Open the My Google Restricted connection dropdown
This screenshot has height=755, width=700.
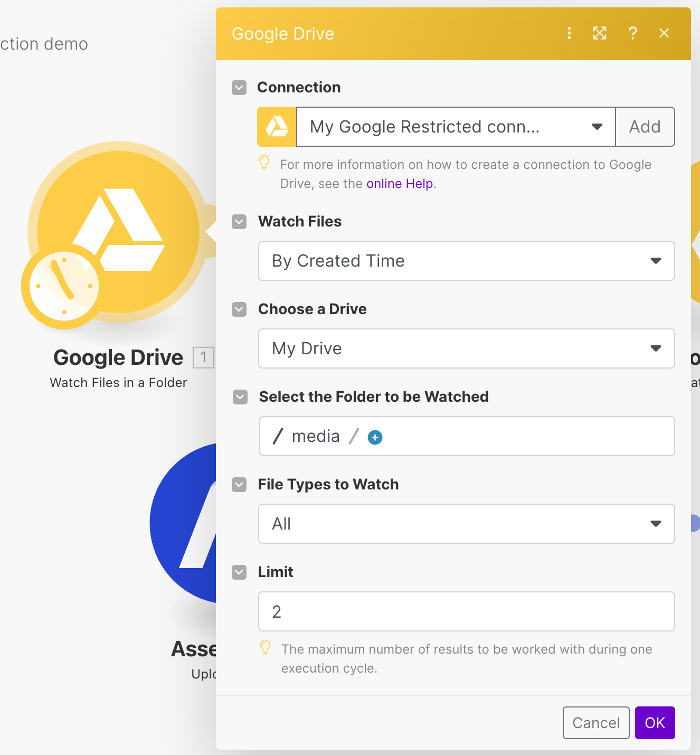pos(456,127)
